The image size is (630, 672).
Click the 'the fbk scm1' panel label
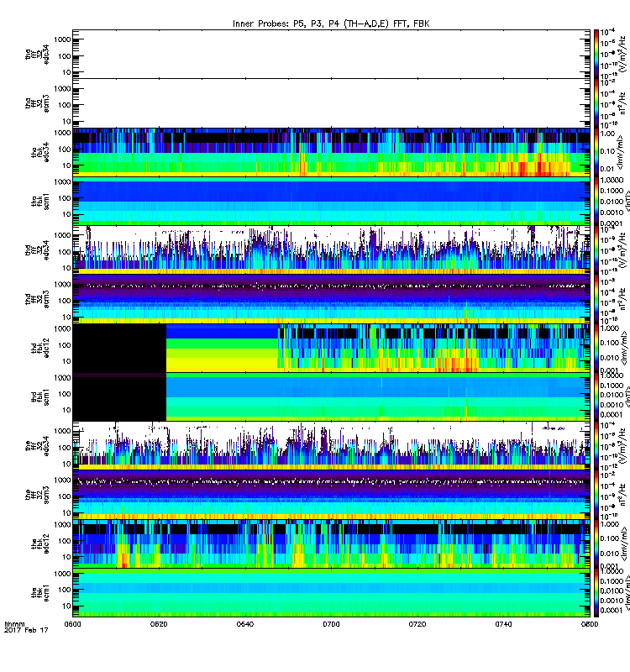(x=40, y=593)
